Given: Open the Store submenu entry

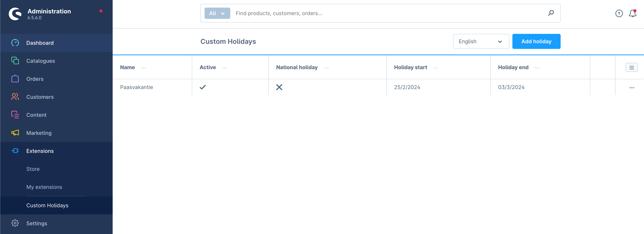Looking at the screenshot, I should tap(56, 169).
